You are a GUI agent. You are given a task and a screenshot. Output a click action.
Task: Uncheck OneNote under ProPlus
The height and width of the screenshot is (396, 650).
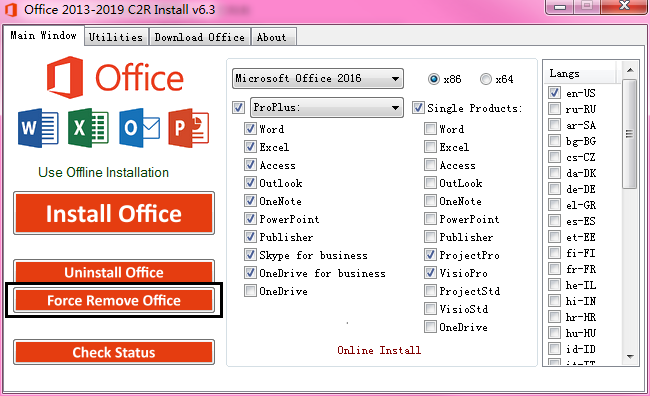(250, 201)
